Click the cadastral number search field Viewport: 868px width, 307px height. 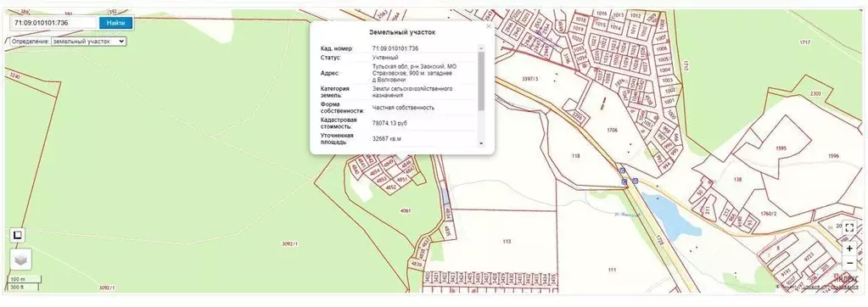tap(54, 23)
